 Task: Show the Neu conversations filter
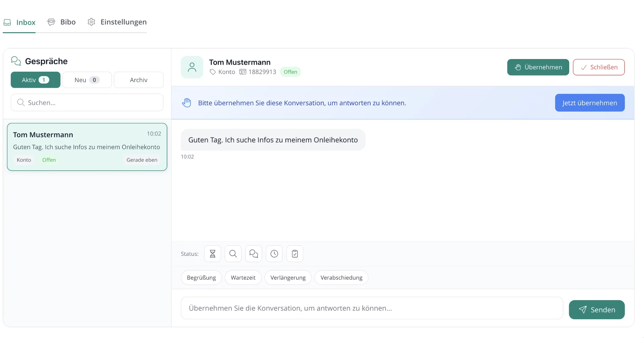coord(87,80)
